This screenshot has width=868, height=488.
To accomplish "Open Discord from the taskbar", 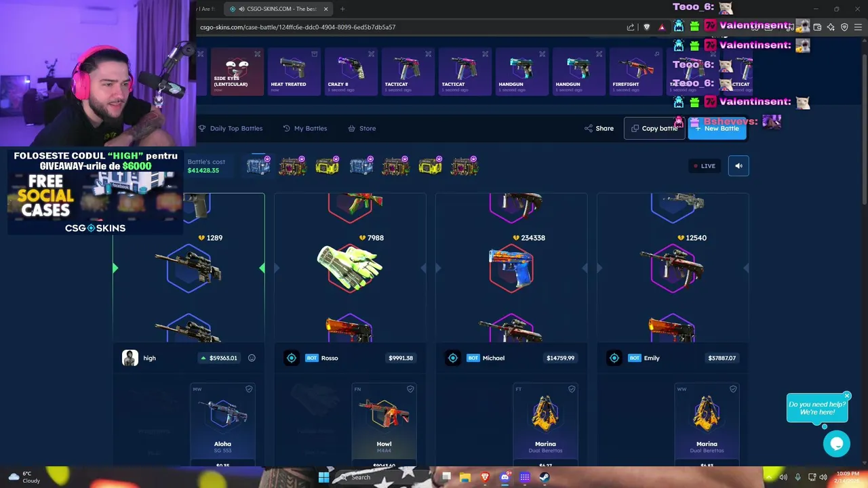I will [505, 477].
